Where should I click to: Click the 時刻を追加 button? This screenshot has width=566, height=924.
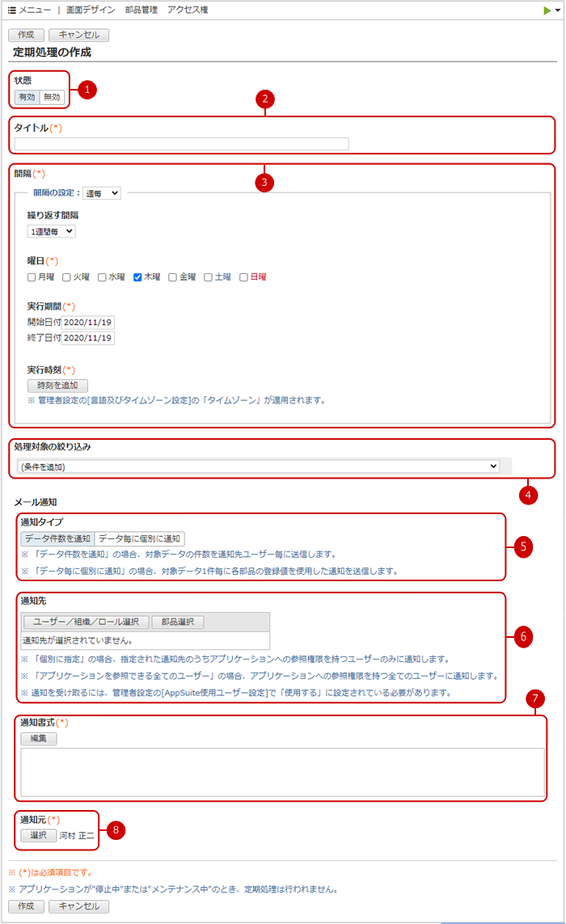tap(57, 386)
